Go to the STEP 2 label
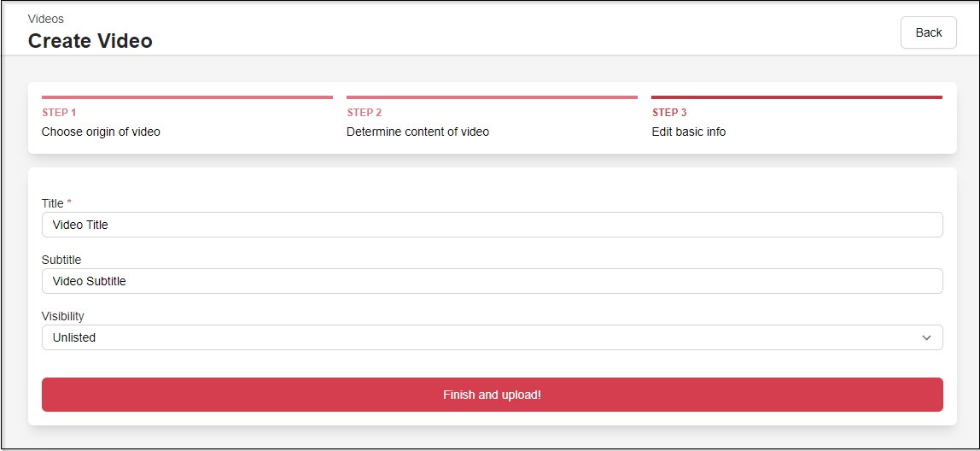980x451 pixels. pos(365,113)
